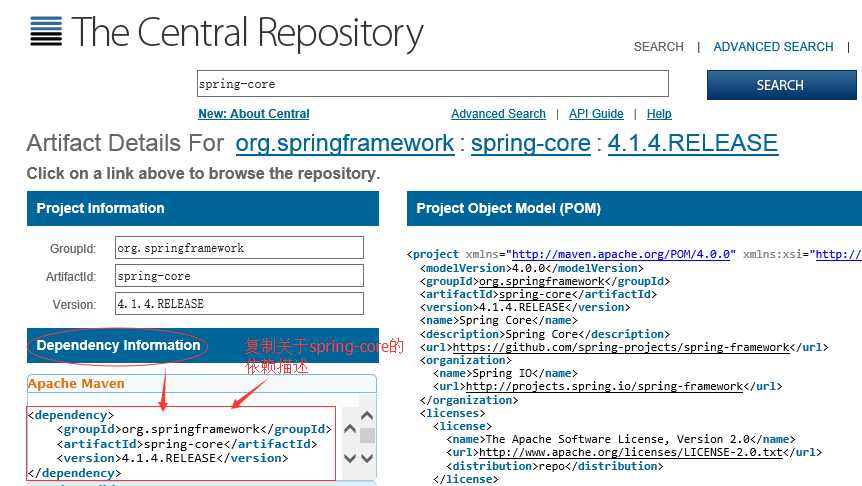
Task: Click the xmlns:xsi link at the POM's edge
Action: 839,255
